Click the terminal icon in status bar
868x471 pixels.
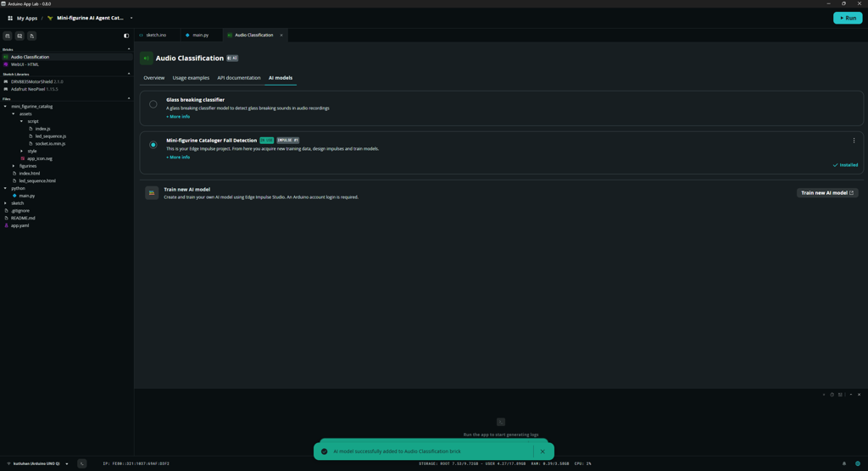coord(82,464)
